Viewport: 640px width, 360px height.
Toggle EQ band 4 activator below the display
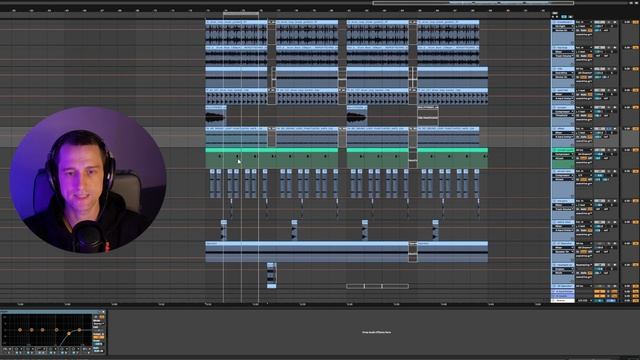click(40, 353)
